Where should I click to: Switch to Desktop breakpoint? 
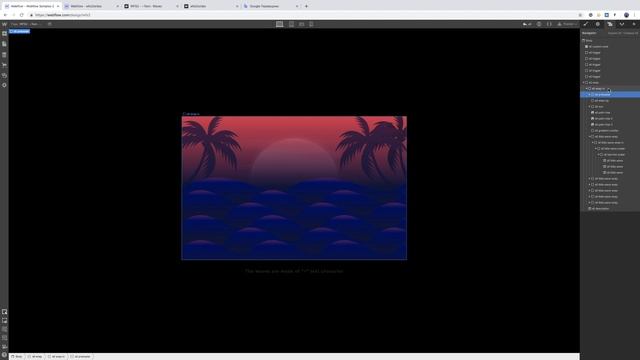tap(280, 24)
